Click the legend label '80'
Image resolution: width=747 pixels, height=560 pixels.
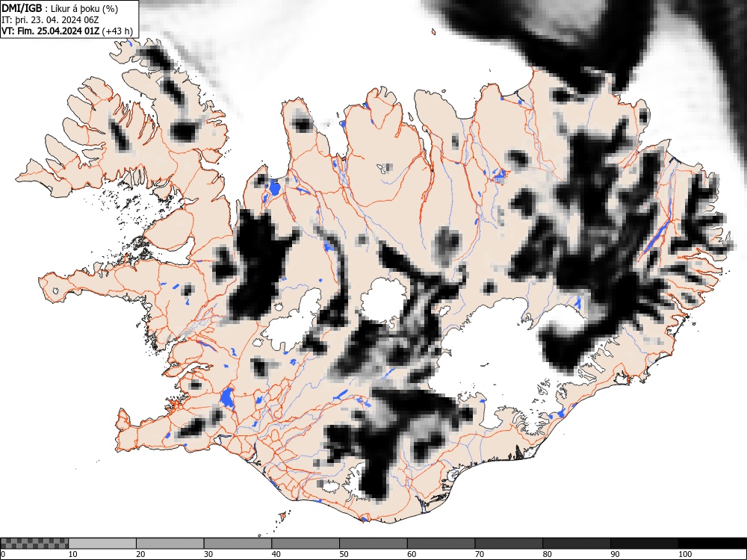pos(547,554)
